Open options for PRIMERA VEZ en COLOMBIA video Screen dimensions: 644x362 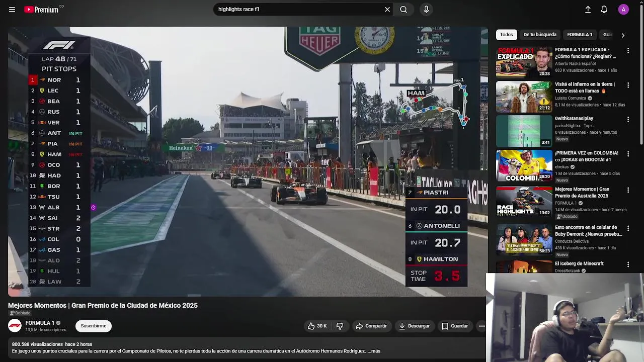[x=628, y=154]
